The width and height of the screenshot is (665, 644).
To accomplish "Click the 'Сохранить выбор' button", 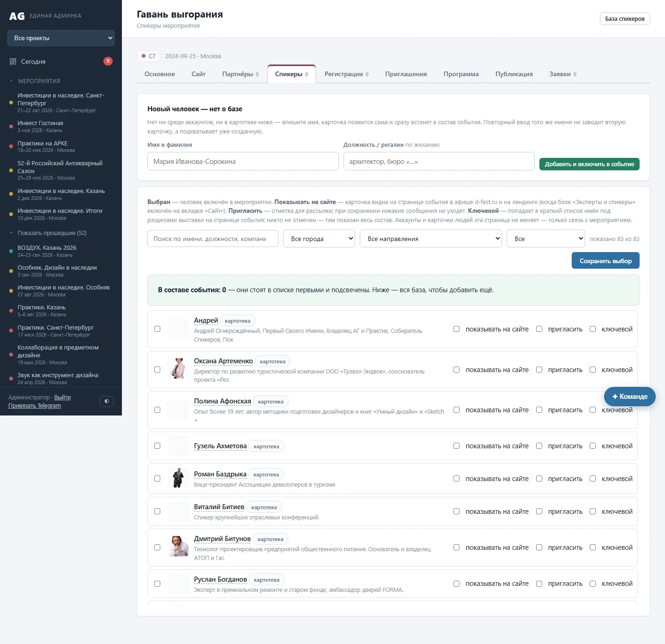I will pyautogui.click(x=605, y=261).
